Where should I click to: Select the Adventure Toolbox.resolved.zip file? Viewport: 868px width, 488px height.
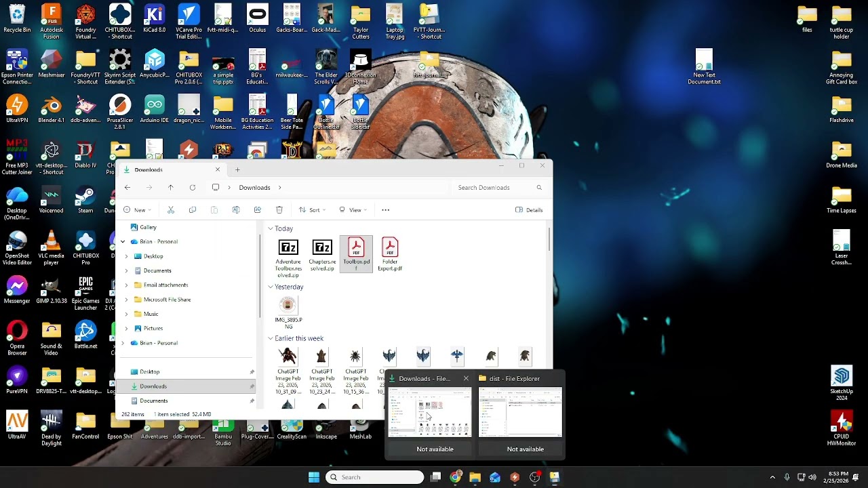click(x=288, y=258)
